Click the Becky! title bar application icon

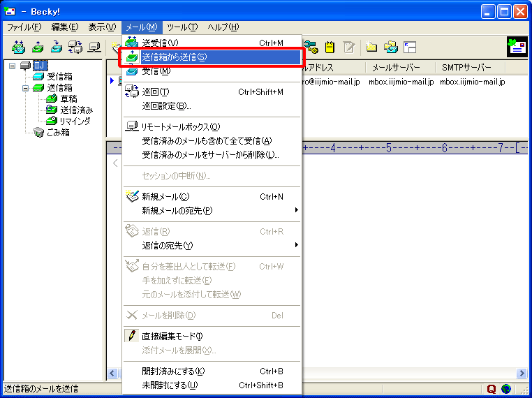[x=10, y=12]
